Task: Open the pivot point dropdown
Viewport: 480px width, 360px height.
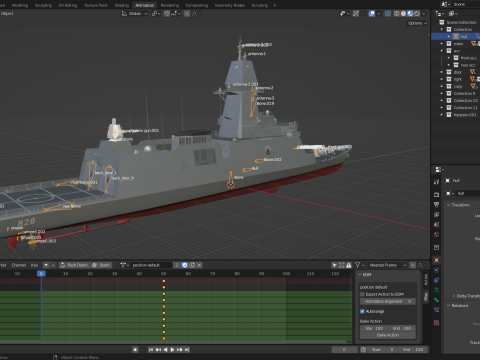Action: pyautogui.click(x=156, y=14)
